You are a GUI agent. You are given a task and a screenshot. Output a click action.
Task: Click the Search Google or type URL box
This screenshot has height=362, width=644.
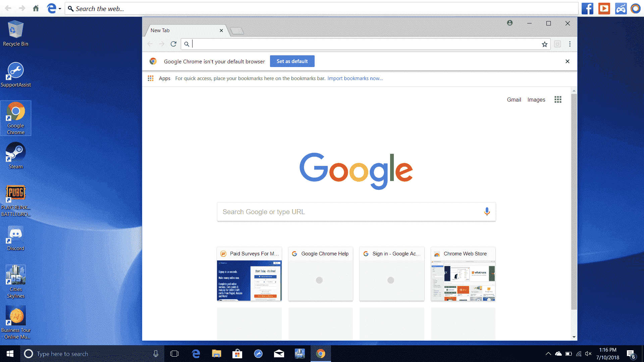(356, 212)
